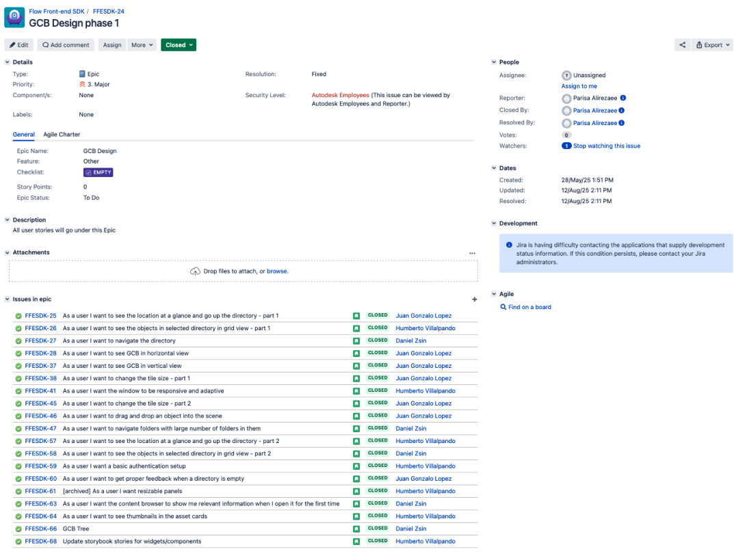Click info icon beside Reporter Parisa Alirezaee
Image resolution: width=736 pixels, height=560 pixels.
[x=623, y=98]
